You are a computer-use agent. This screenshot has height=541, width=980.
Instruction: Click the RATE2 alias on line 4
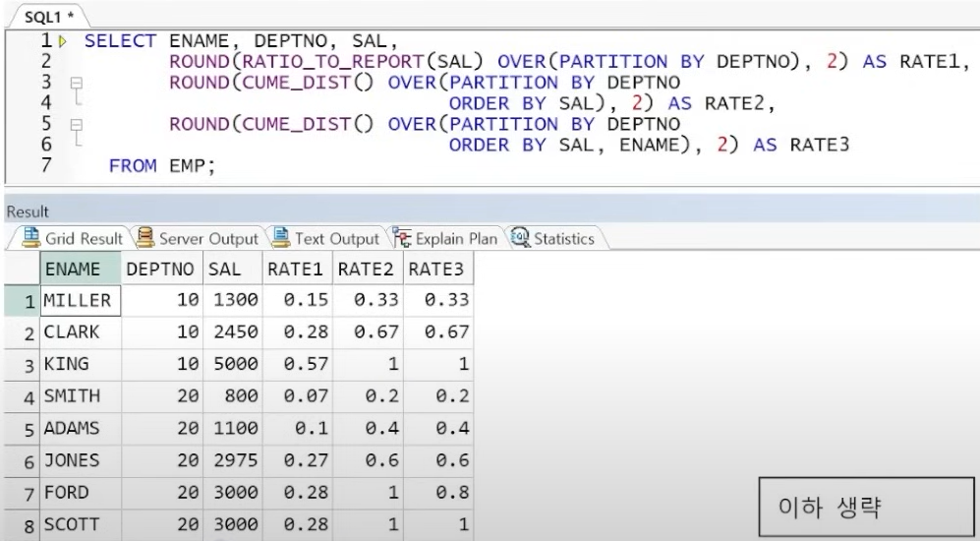click(x=734, y=103)
